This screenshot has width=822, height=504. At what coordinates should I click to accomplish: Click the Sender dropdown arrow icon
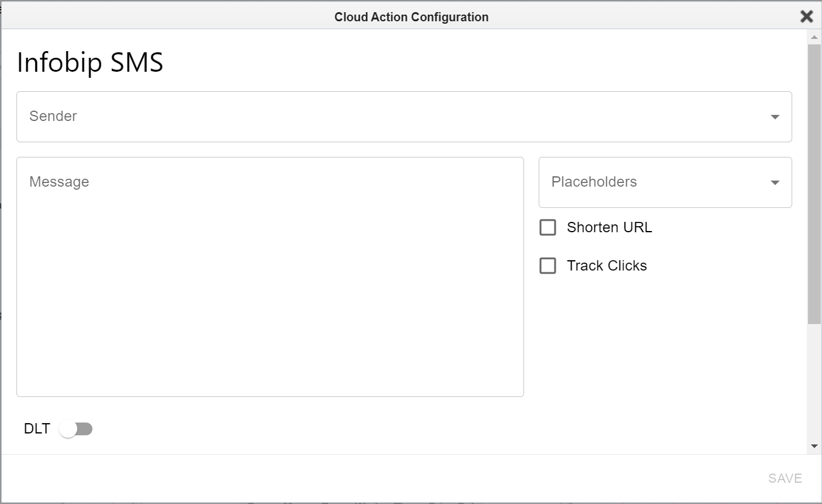(775, 117)
